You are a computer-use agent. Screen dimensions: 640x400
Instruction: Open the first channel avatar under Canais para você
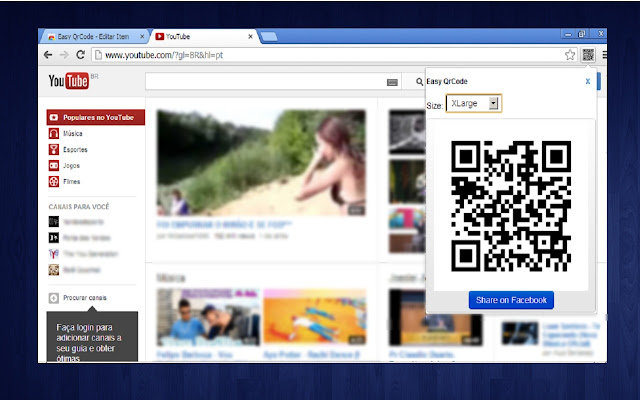click(x=53, y=222)
